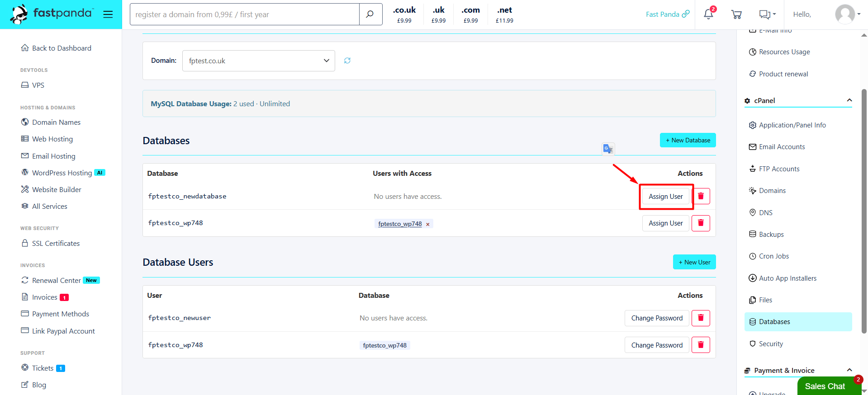Viewport: 868px width, 395px height.
Task: Open Resources Usage link
Action: point(779,52)
